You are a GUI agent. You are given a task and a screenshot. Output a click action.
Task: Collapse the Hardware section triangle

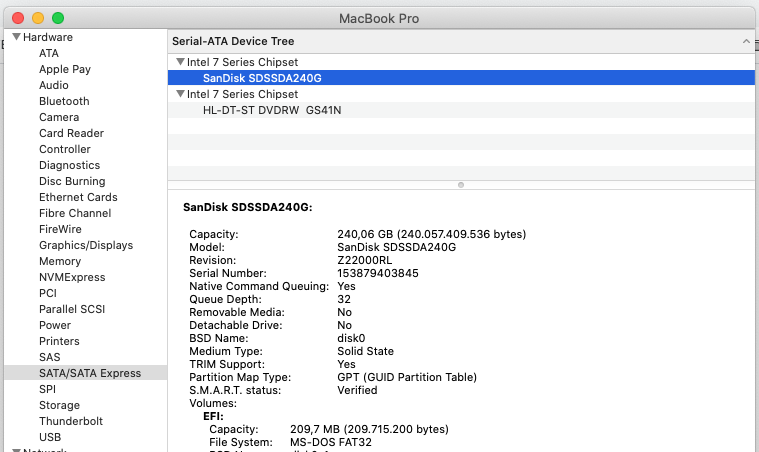tap(16, 37)
